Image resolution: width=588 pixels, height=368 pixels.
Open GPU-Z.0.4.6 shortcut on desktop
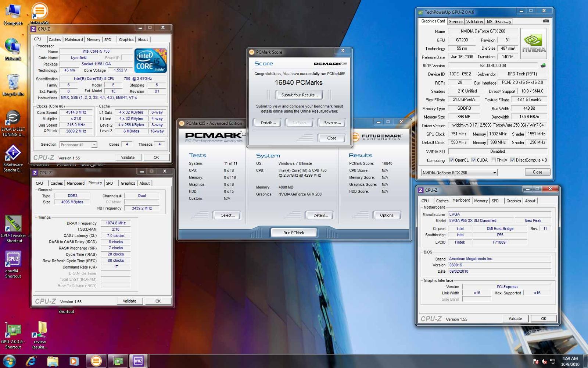coord(13,335)
